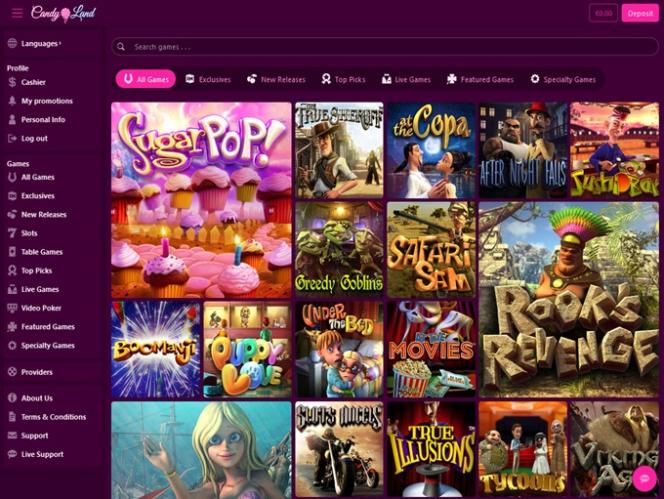Image resolution: width=664 pixels, height=499 pixels.
Task: Click the €0.00 balance button
Action: [x=604, y=13]
